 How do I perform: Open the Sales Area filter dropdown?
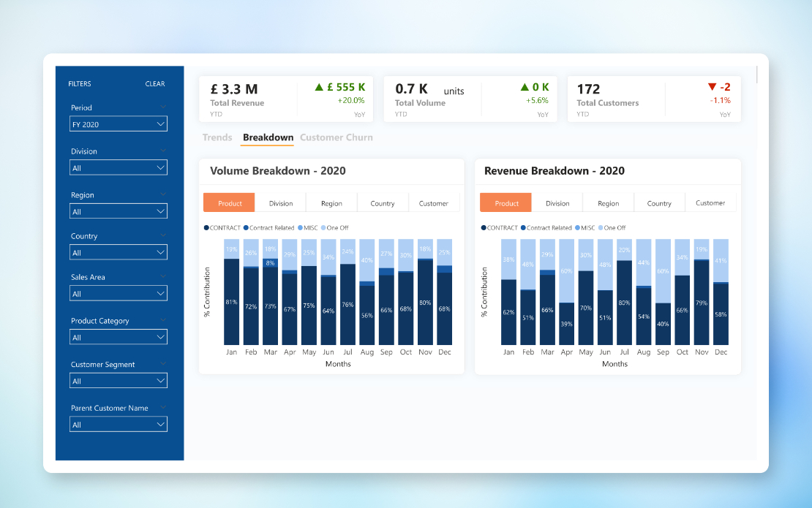point(118,293)
